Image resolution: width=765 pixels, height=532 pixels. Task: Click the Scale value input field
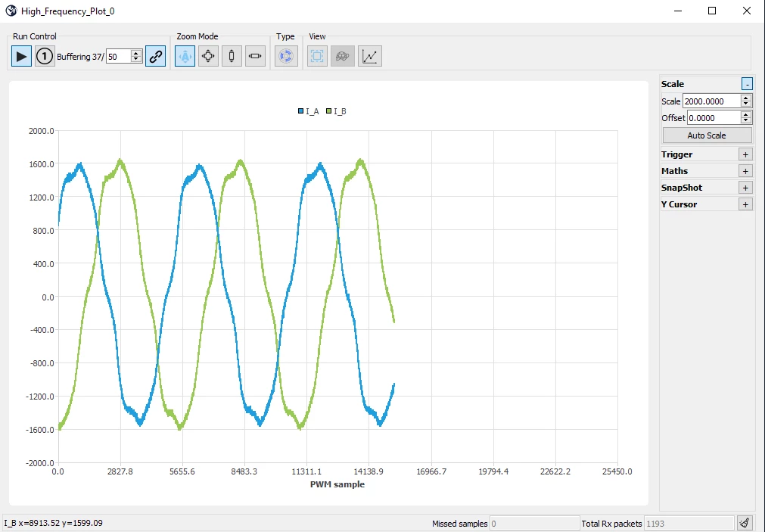711,101
